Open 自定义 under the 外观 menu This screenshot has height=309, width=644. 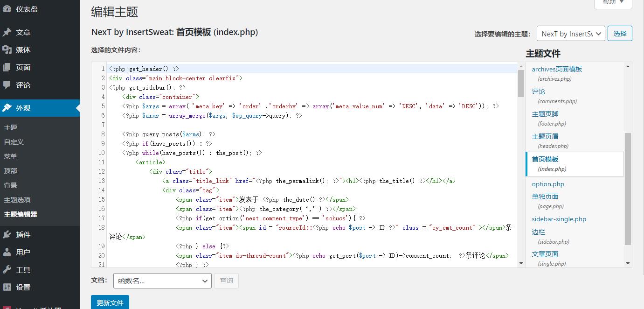tap(14, 142)
